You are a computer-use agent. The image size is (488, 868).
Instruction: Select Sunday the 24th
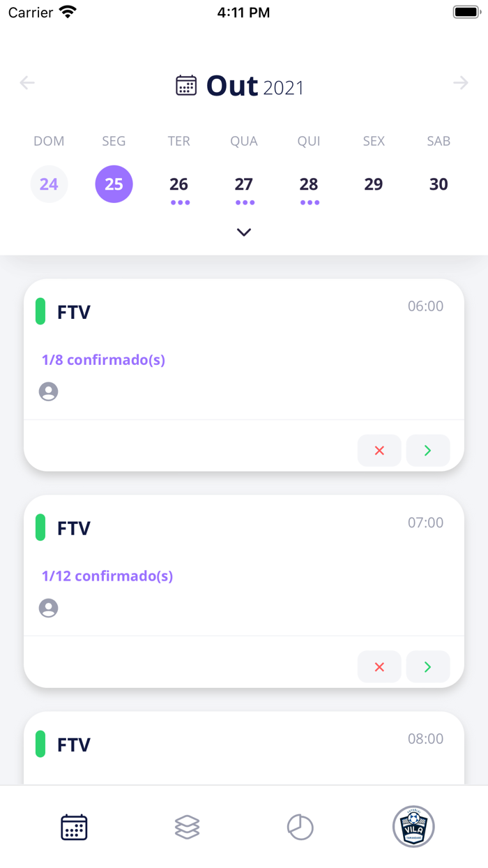(x=49, y=184)
